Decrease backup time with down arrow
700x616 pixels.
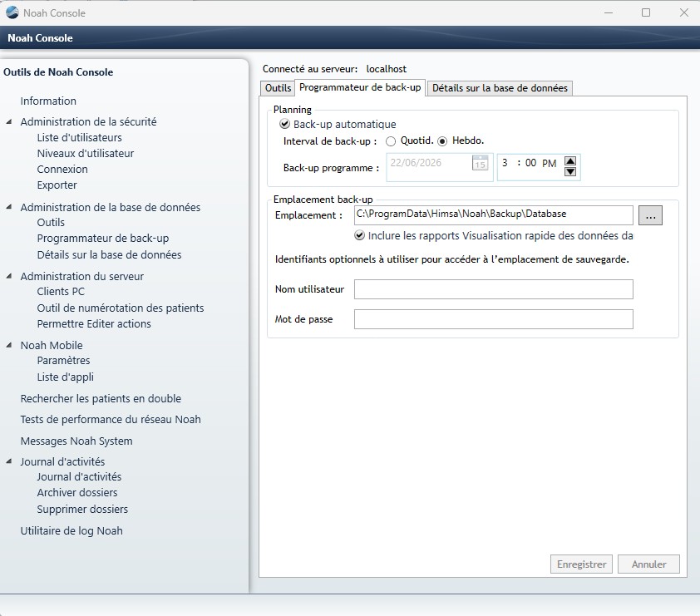click(570, 172)
